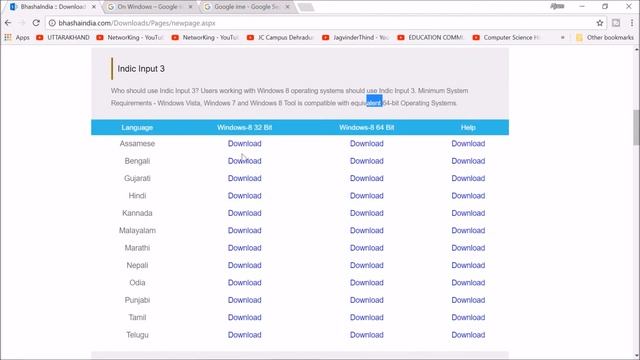Download Tamil Windows-8 64 Bit
The image size is (640, 360).
point(367,317)
